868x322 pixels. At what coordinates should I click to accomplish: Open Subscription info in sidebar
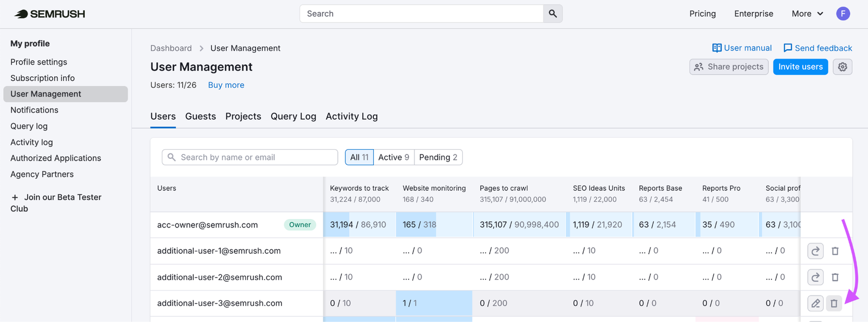point(42,78)
